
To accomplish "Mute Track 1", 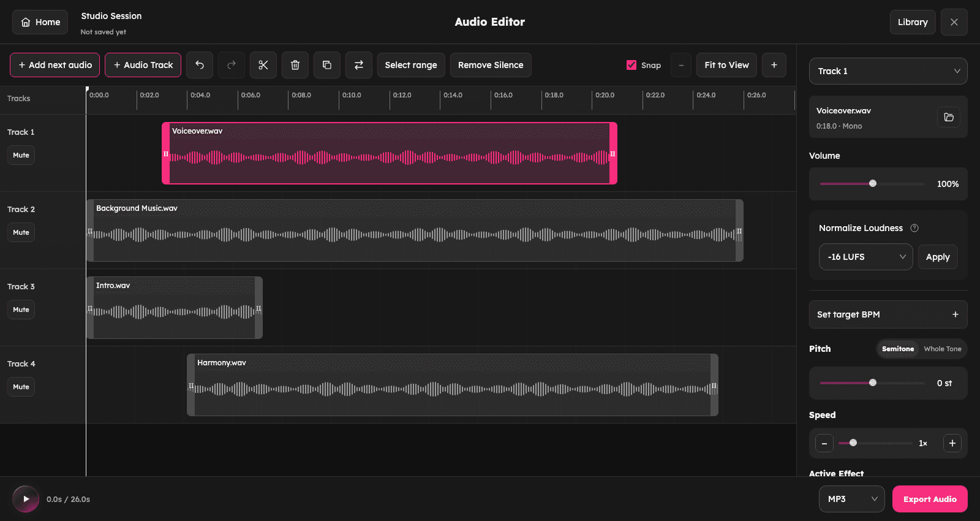I will [21, 155].
